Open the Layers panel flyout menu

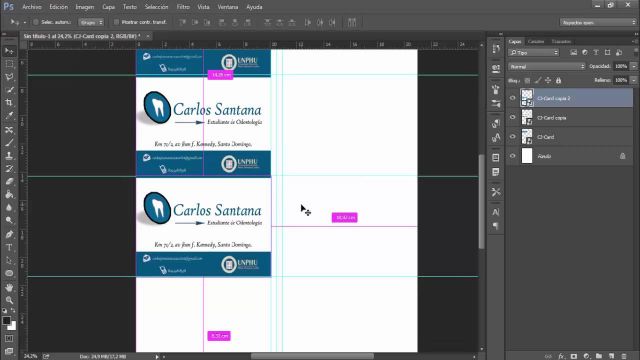click(634, 41)
